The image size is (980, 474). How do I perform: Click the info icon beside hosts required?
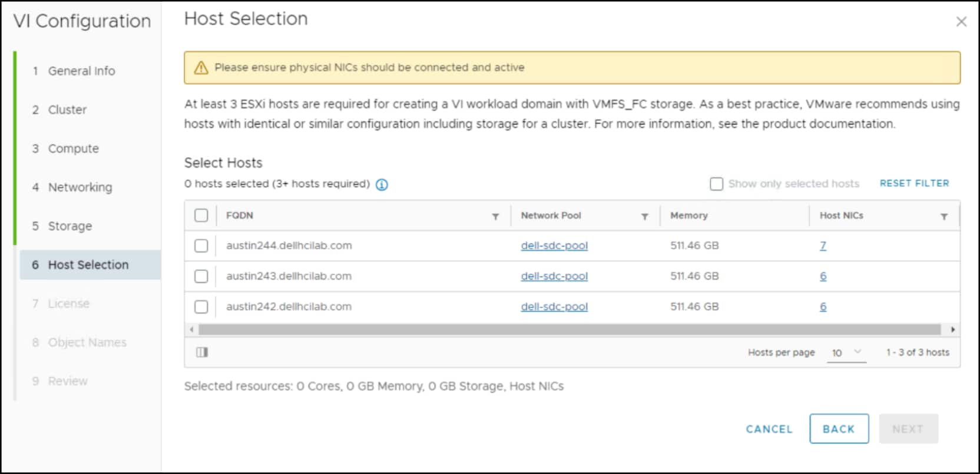tap(382, 185)
